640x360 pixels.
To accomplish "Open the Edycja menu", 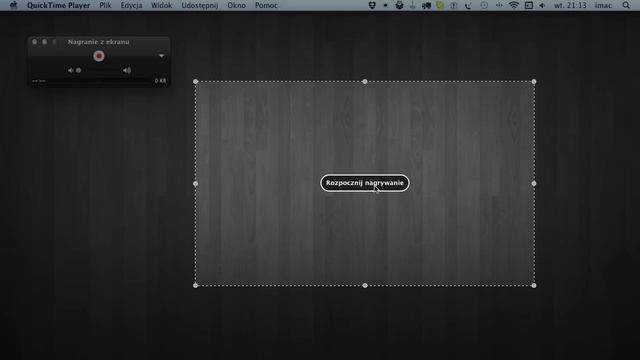I will click(131, 5).
